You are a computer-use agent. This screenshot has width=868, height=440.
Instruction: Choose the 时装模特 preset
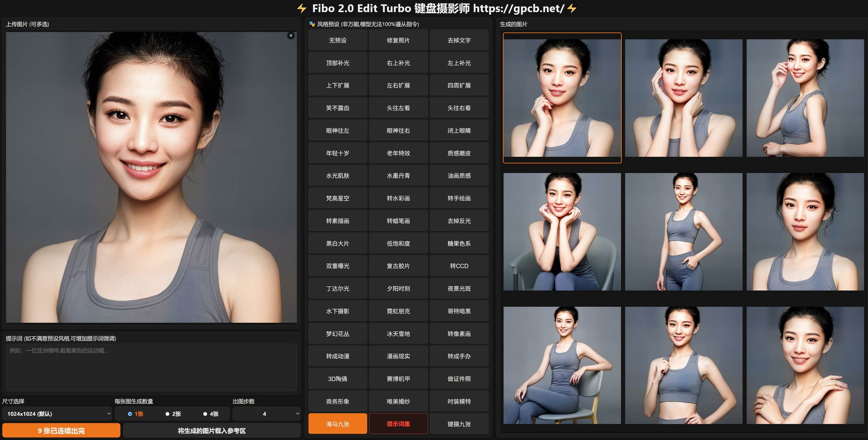[459, 401]
